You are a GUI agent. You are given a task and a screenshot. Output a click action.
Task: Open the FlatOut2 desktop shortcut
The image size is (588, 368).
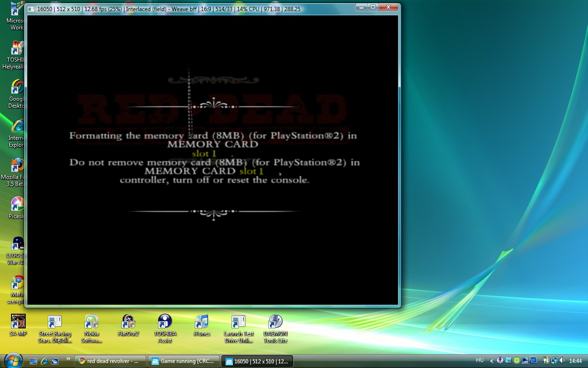[128, 325]
